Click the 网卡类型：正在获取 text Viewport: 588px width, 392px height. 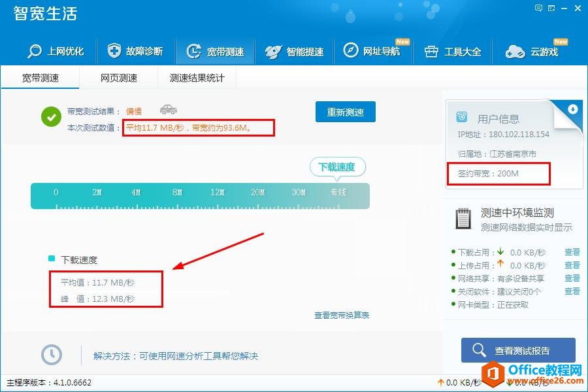[493, 305]
